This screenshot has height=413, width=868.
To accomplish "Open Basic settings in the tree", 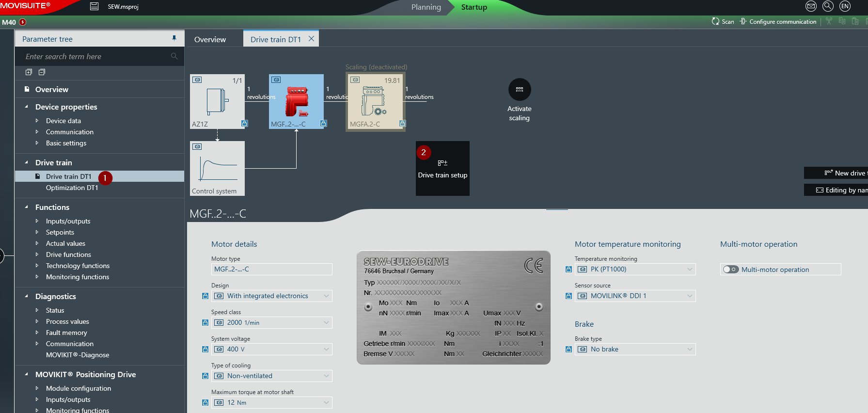I will tap(66, 143).
